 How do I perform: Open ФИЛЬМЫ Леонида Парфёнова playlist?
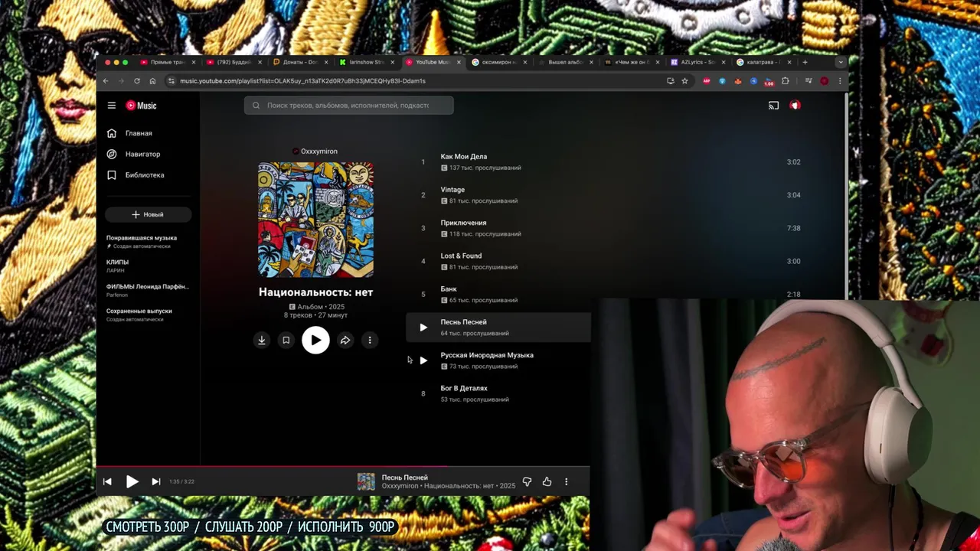[x=147, y=290]
